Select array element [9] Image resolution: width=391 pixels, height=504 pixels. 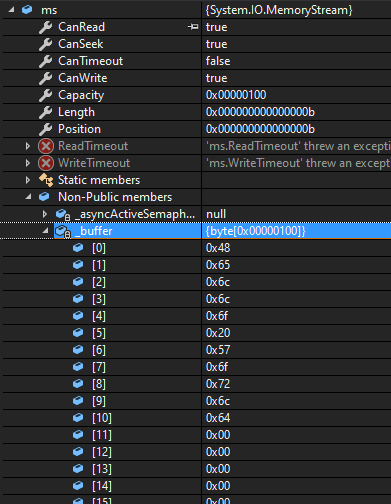[99, 401]
